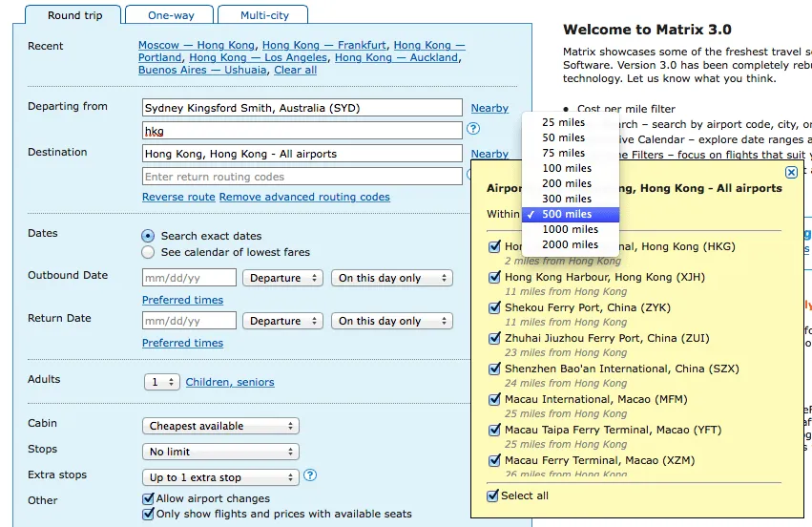Screen dimensions: 812x527
Task: Open the Up to 1 extra stop dropdown
Action: (x=220, y=477)
